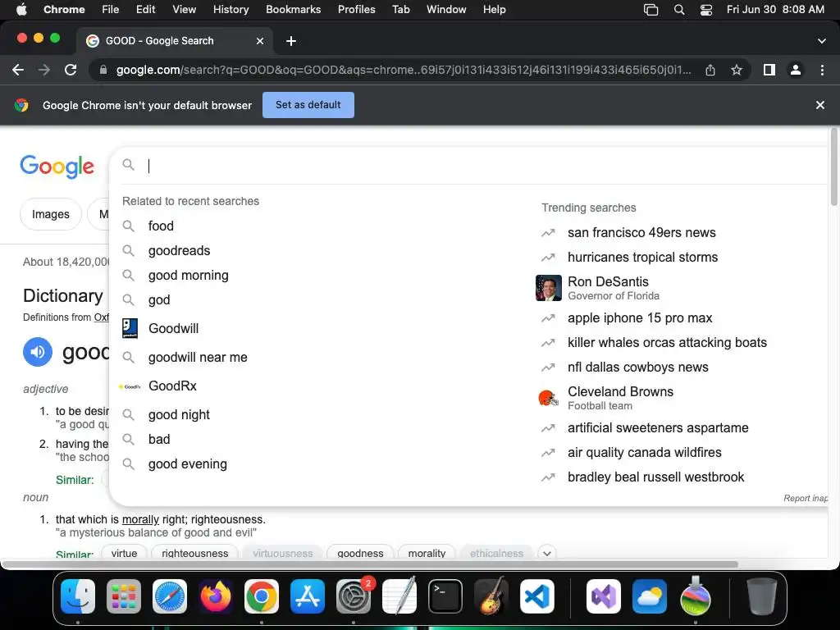840x630 pixels.
Task: Open the Profiles menu
Action: (356, 10)
